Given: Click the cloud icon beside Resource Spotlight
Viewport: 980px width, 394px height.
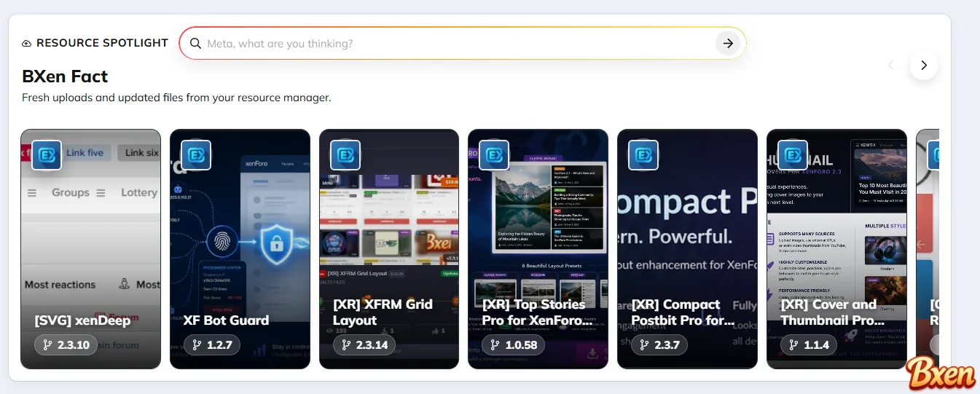Looking at the screenshot, I should (27, 44).
